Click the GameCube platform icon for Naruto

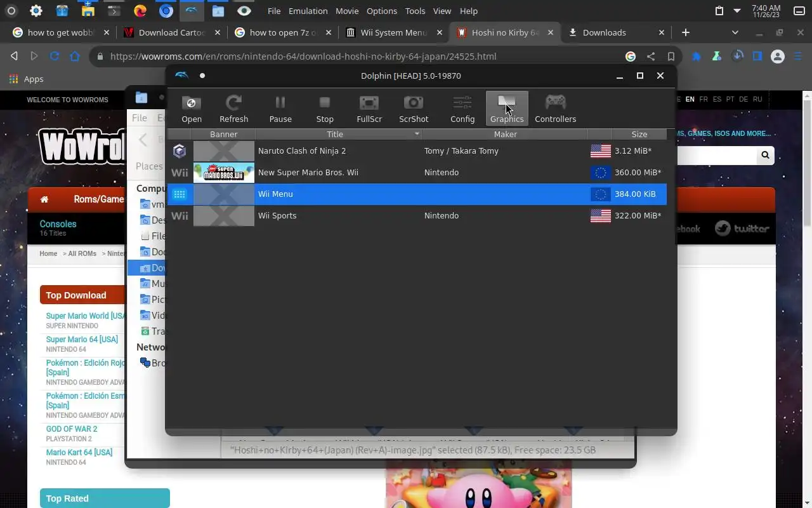pyautogui.click(x=180, y=150)
